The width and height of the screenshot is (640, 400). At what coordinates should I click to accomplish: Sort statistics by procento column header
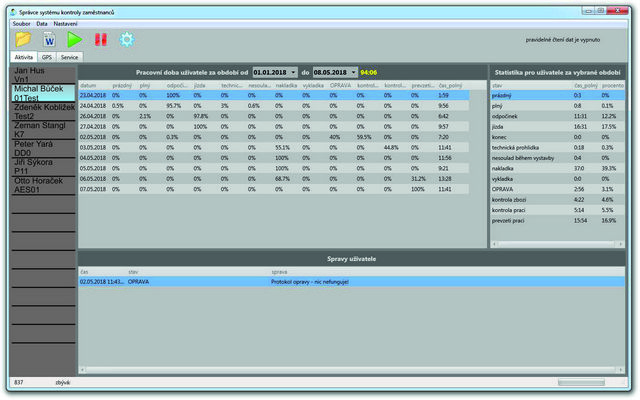612,85
